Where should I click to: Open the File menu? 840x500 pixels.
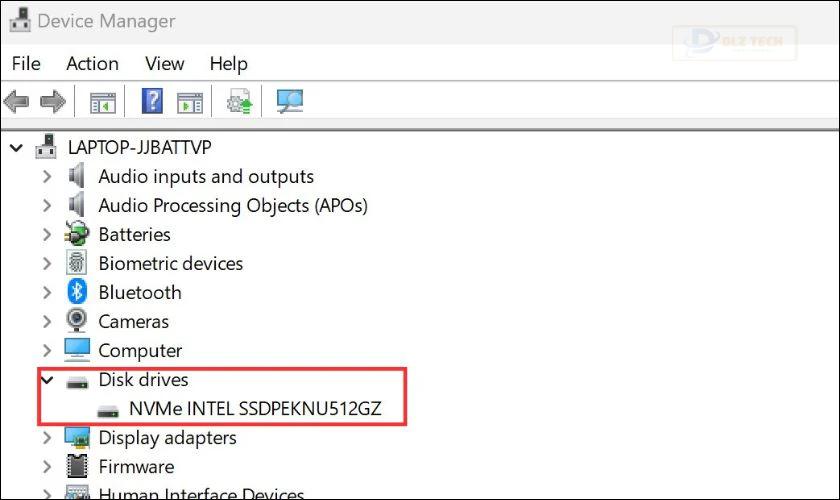[26, 64]
